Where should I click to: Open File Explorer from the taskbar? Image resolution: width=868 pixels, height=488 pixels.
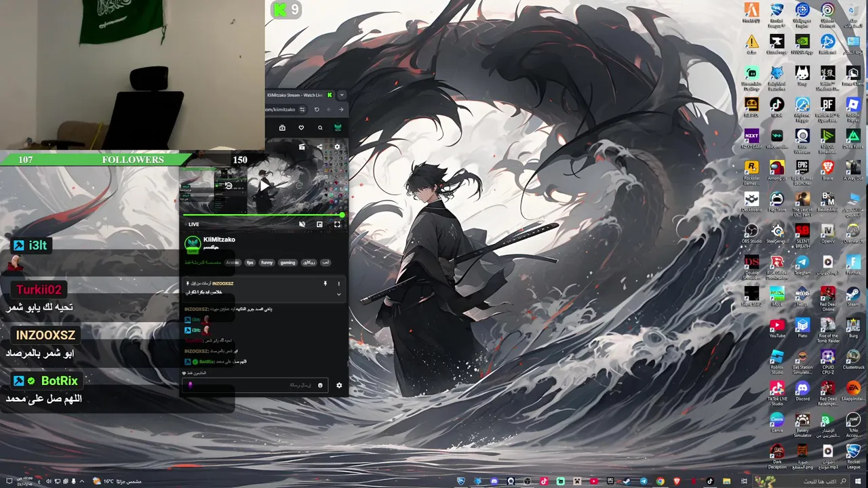click(726, 481)
